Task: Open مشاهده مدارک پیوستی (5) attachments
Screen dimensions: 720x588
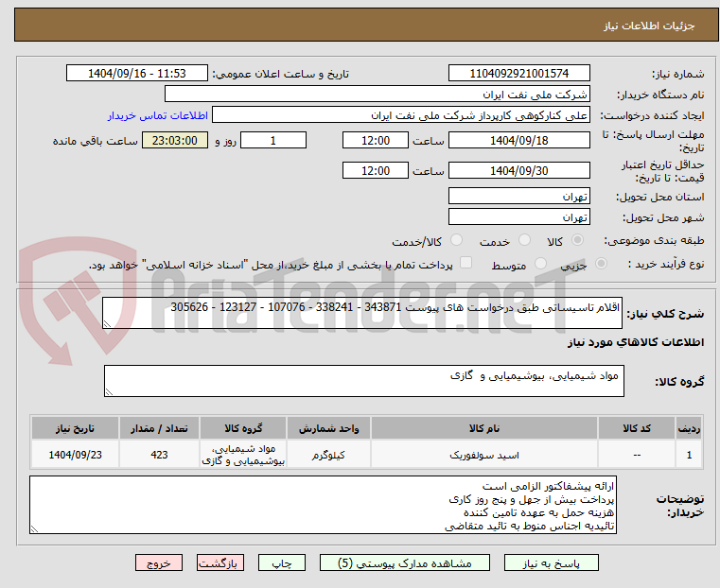Action: point(405,562)
